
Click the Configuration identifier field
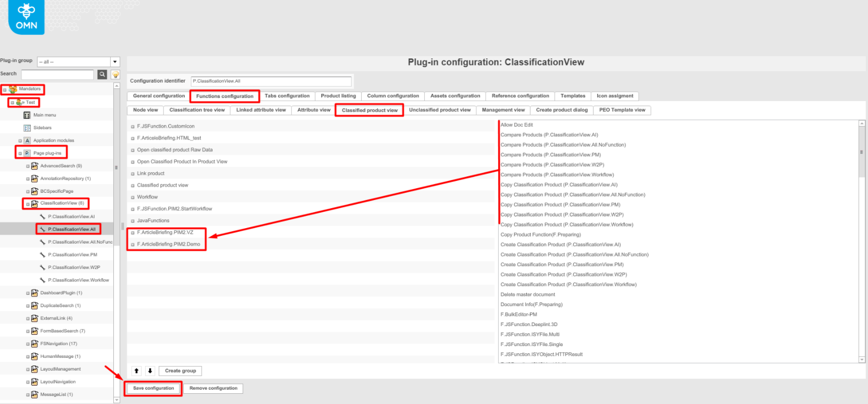coord(271,81)
